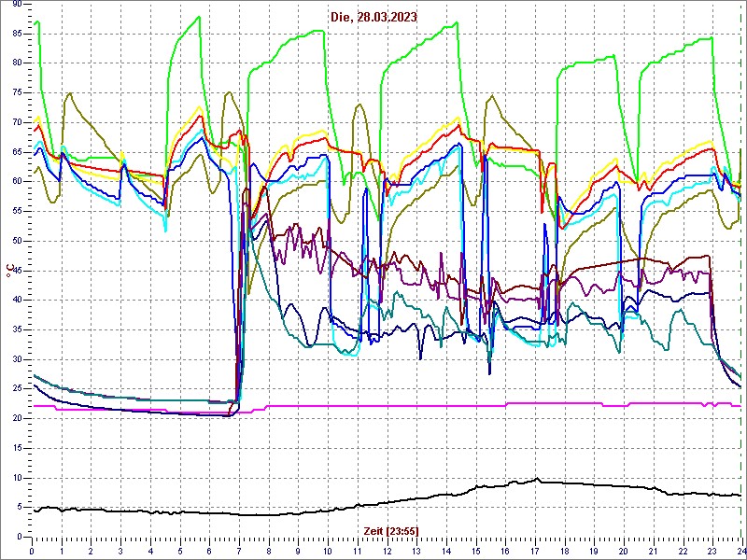Click the "Zeit [23:55]" time axis label
747x560 pixels.
pyautogui.click(x=391, y=530)
